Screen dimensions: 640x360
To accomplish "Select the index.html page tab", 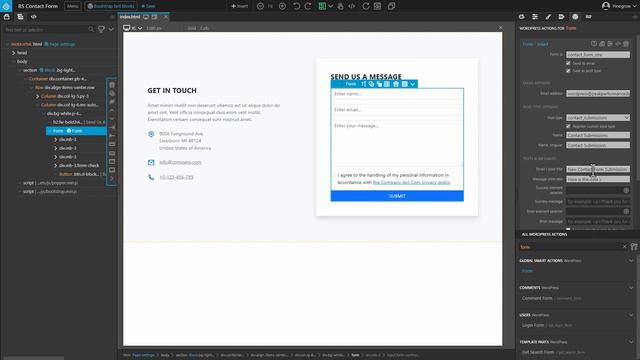I will coord(130,17).
